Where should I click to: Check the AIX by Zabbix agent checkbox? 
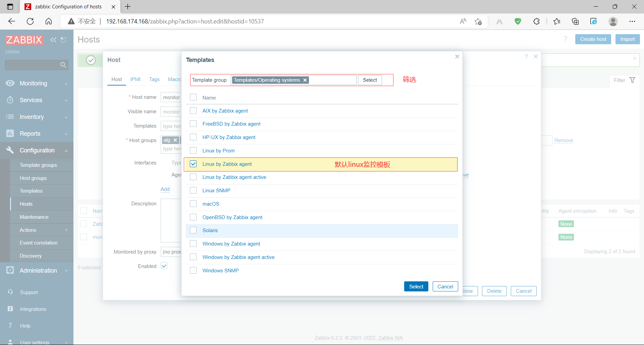click(193, 111)
